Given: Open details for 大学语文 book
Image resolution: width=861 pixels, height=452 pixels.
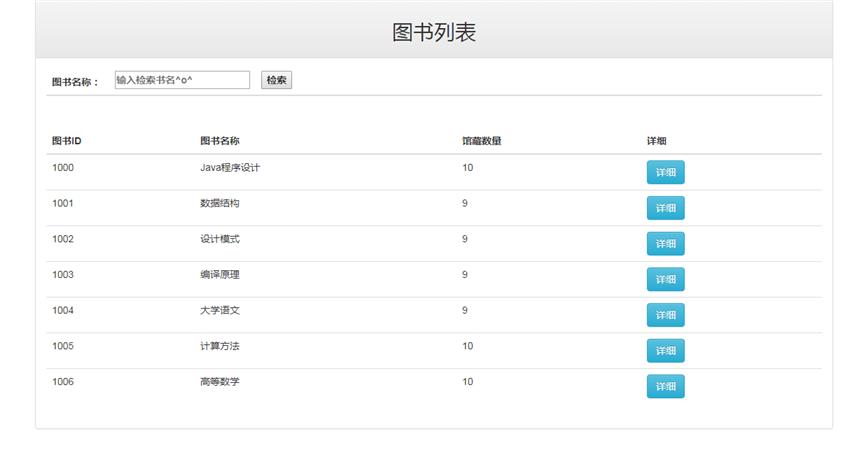Looking at the screenshot, I should 666,315.
